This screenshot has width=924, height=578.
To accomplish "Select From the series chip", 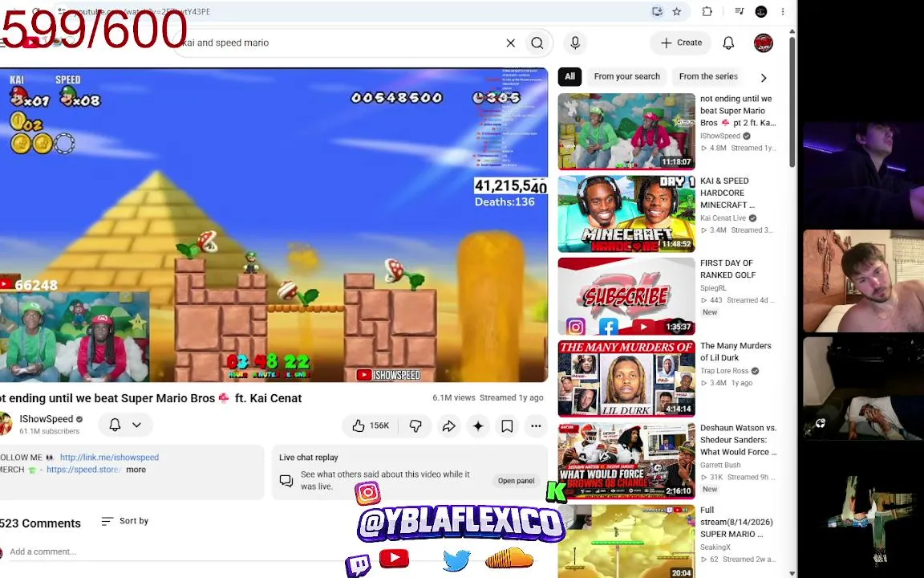I will (707, 76).
